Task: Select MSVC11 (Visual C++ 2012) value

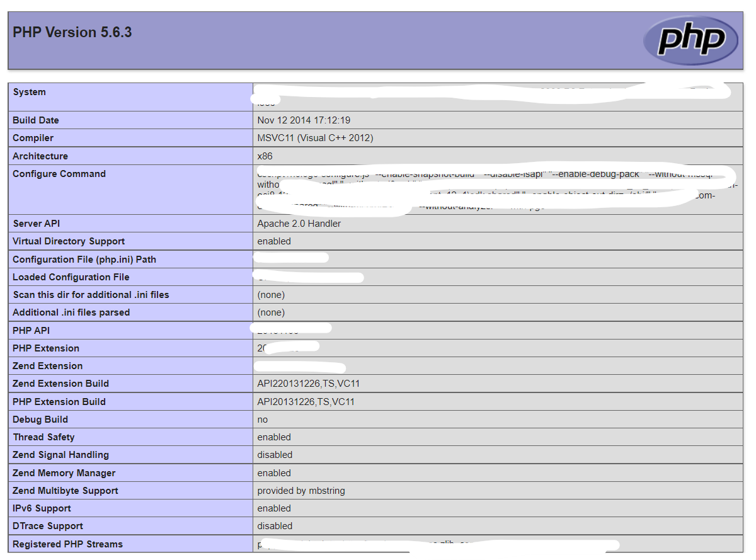Action: [315, 138]
